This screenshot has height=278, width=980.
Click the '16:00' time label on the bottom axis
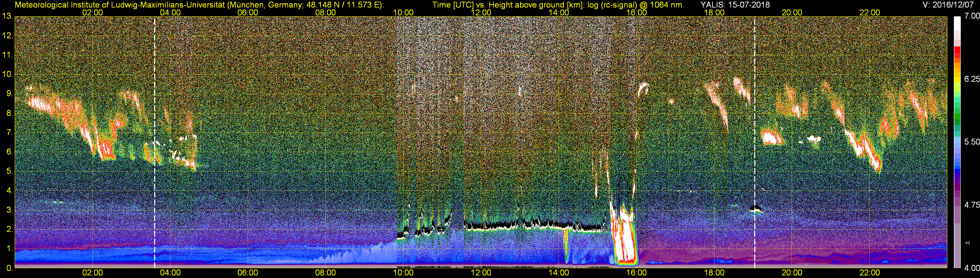point(636,273)
